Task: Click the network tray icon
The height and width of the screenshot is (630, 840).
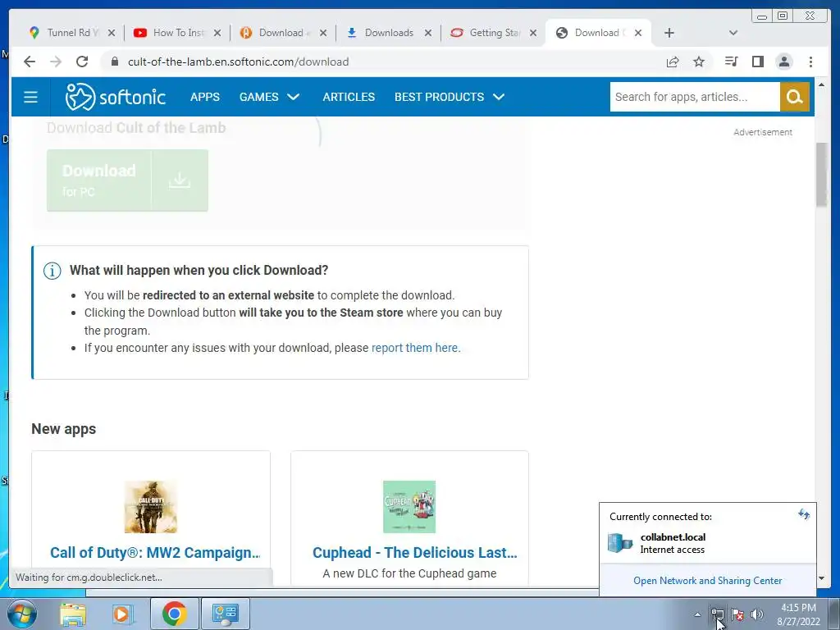Action: (x=718, y=614)
